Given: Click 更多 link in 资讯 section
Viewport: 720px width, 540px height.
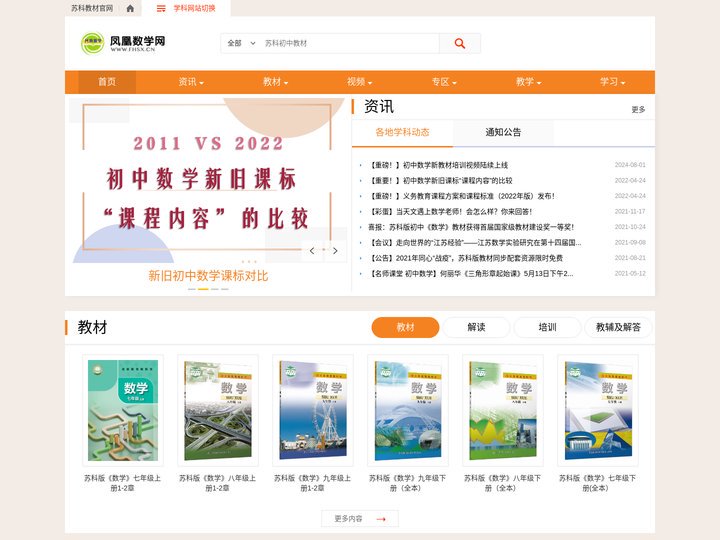Looking at the screenshot, I should click(638, 109).
